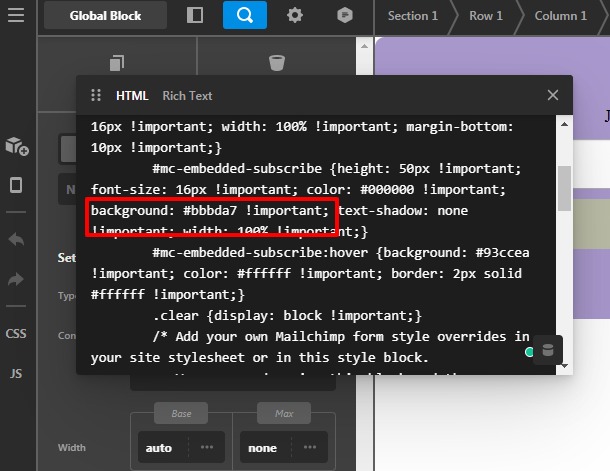Select the HTML tab in editor
The image size is (610, 471).
(x=132, y=96)
